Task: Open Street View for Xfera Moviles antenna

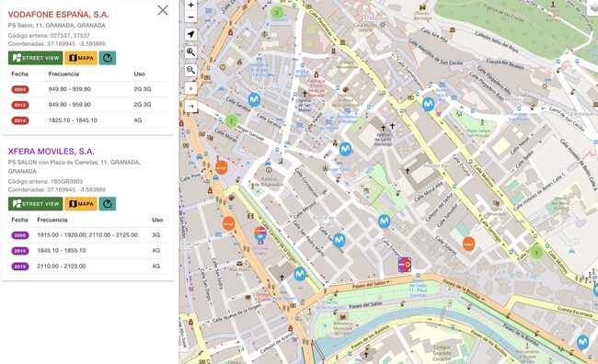Action: tap(36, 204)
